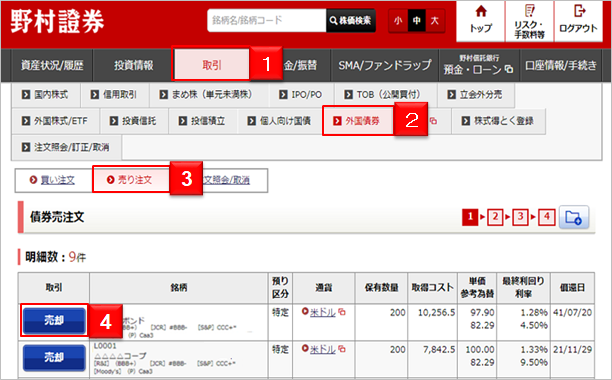Select 外国債券 submenu
The height and width of the screenshot is (380, 612).
click(358, 121)
